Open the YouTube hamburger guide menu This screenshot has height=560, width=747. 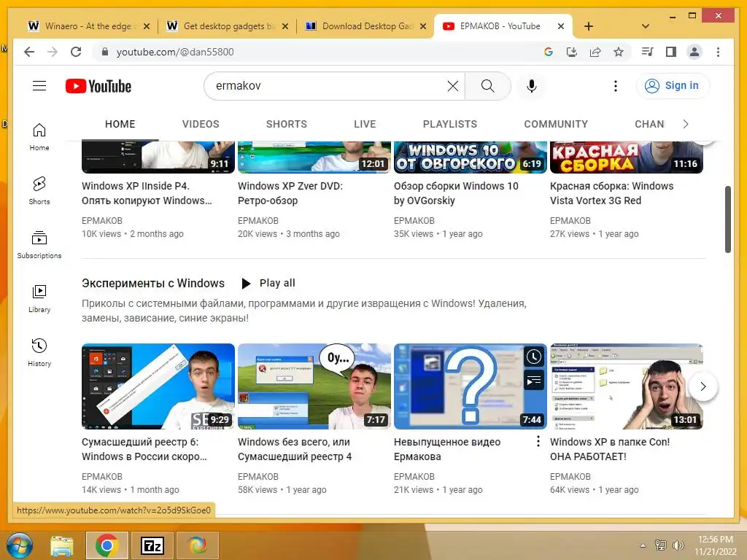coord(39,86)
